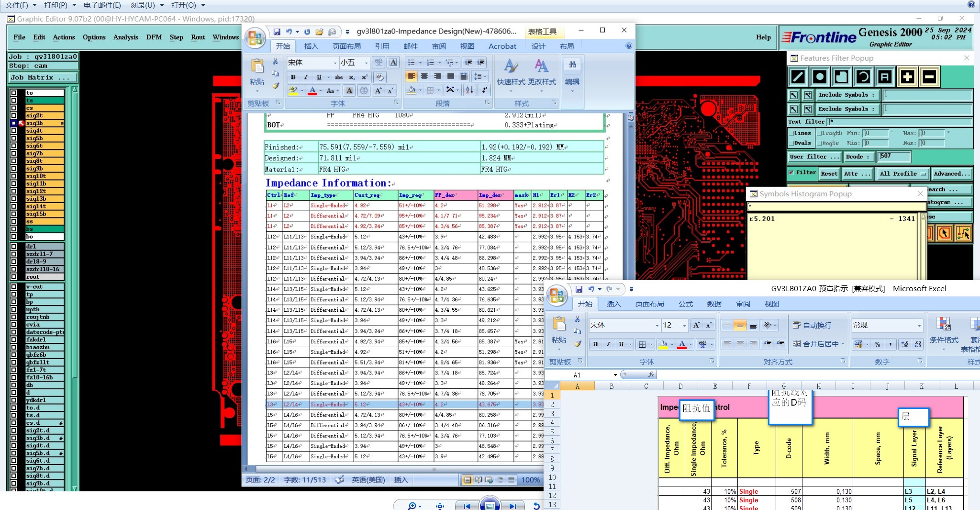Select the pad filter icon in Features Filter

[x=820, y=77]
